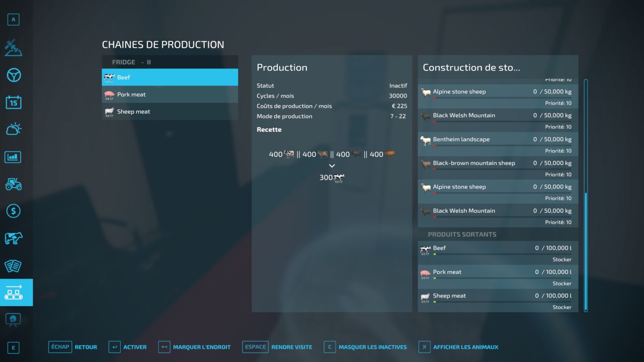Click the outgoing Pork meat fill level bar
Viewport: 644px width, 362px height.
[x=502, y=278]
